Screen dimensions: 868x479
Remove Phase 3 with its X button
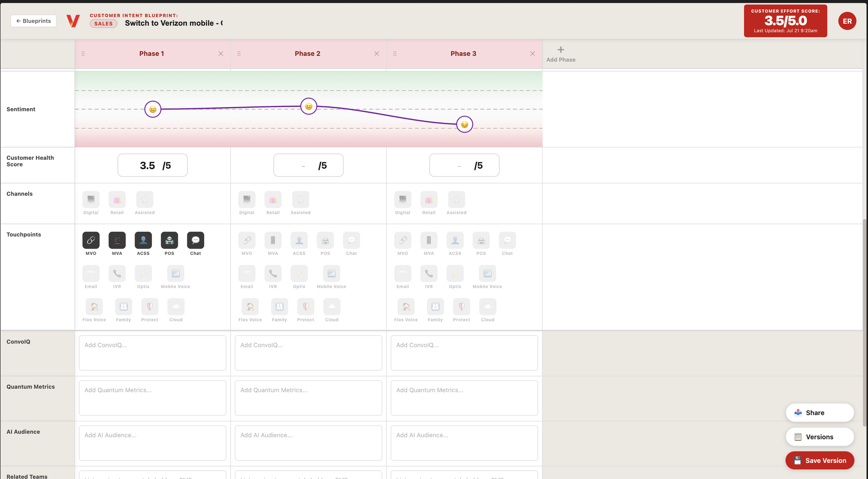533,53
